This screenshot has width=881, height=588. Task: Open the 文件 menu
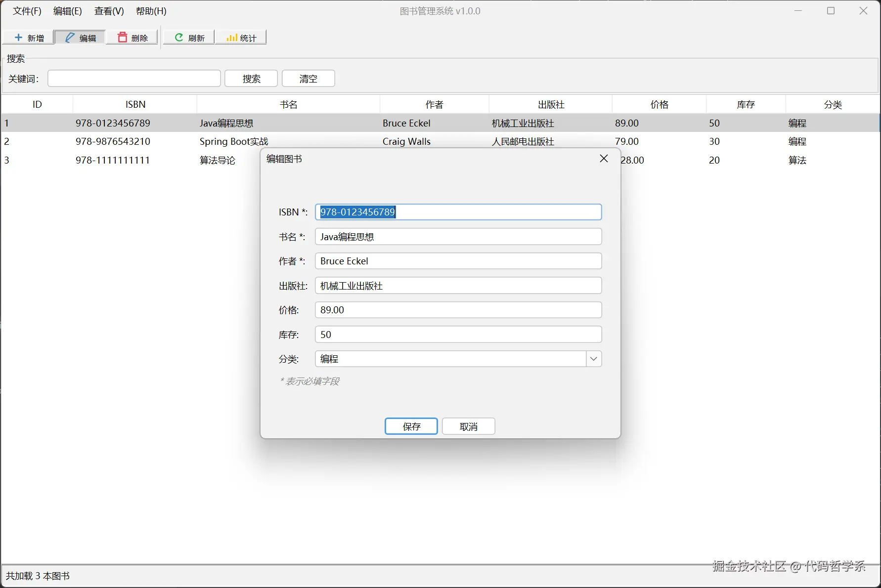pyautogui.click(x=26, y=11)
